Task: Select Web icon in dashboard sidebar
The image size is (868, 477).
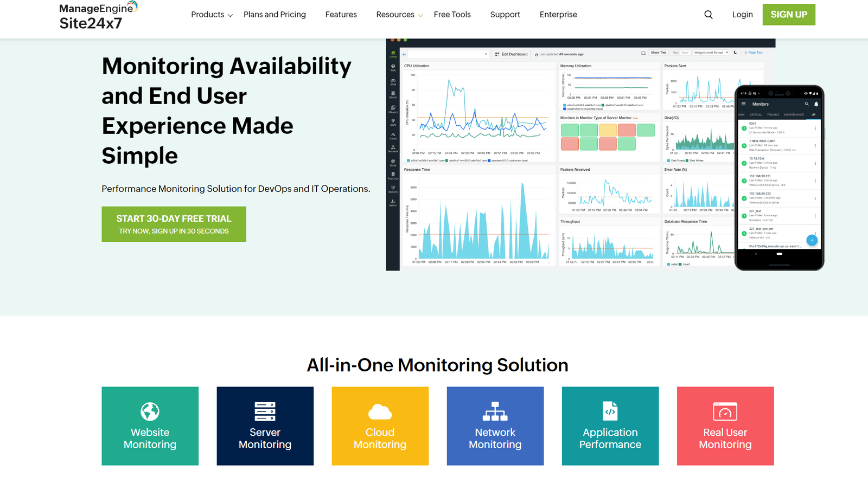Action: 393,68
